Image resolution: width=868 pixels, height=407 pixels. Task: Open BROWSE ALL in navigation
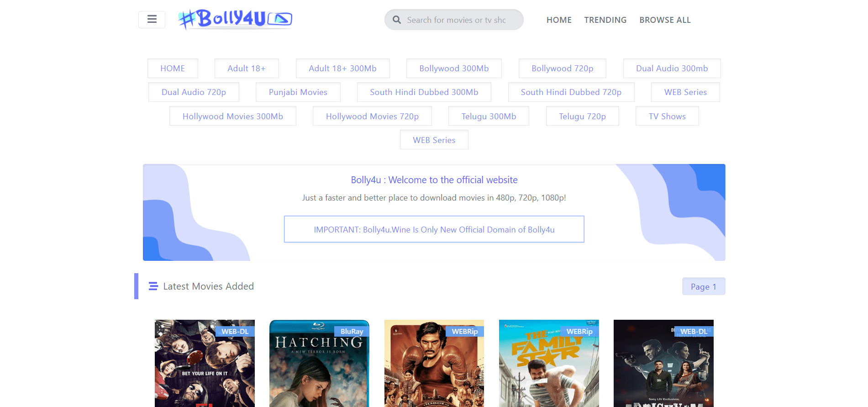pos(665,20)
